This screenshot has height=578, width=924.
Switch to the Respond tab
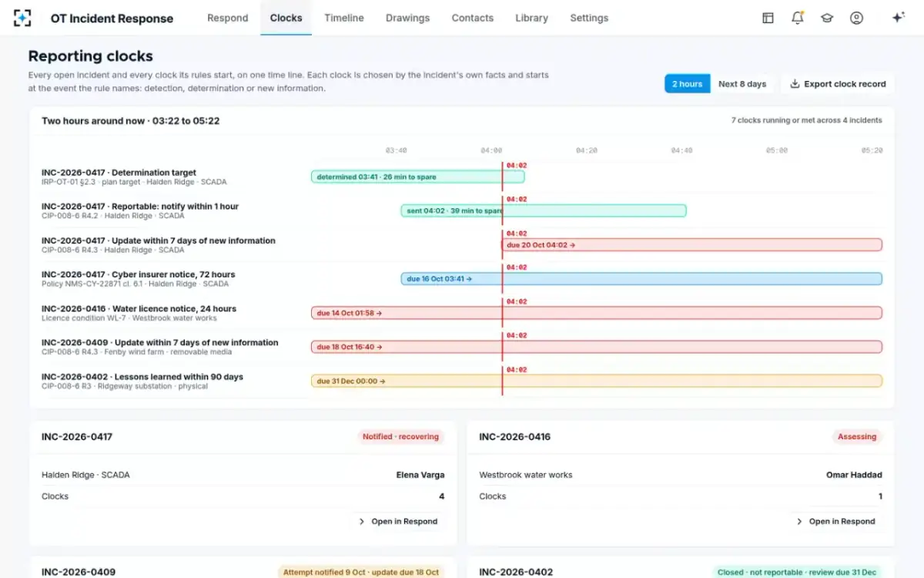[228, 18]
